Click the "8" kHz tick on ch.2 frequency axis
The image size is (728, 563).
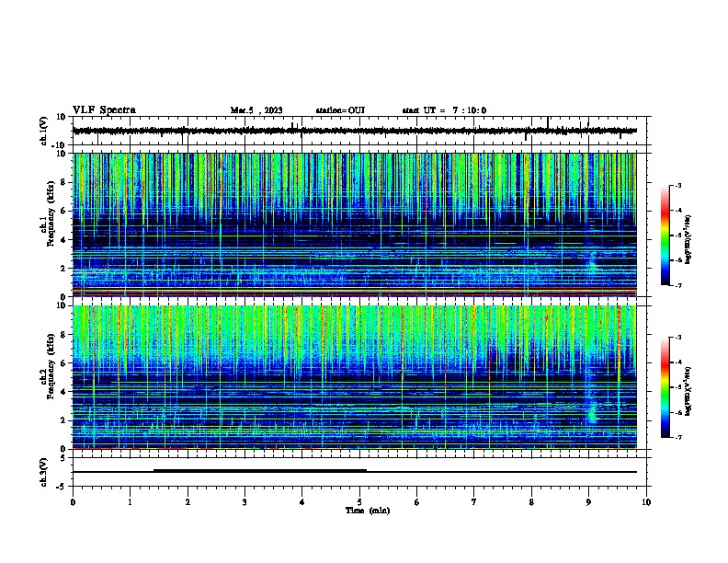click(x=63, y=335)
